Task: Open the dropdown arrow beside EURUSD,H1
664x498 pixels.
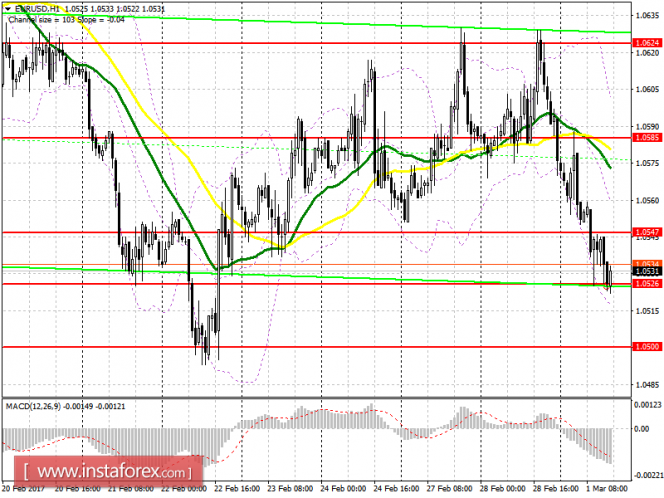Action: tap(7, 9)
